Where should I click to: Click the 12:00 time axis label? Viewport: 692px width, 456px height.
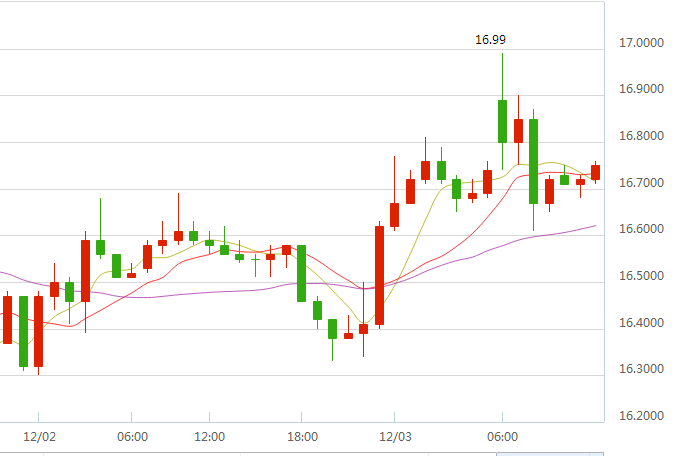(209, 436)
